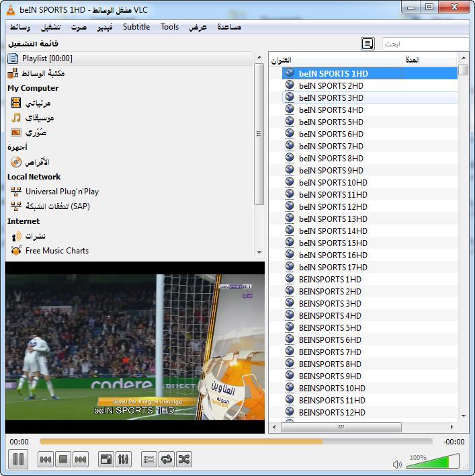Click the seek progress bar
The height and width of the screenshot is (476, 475).
(x=235, y=442)
